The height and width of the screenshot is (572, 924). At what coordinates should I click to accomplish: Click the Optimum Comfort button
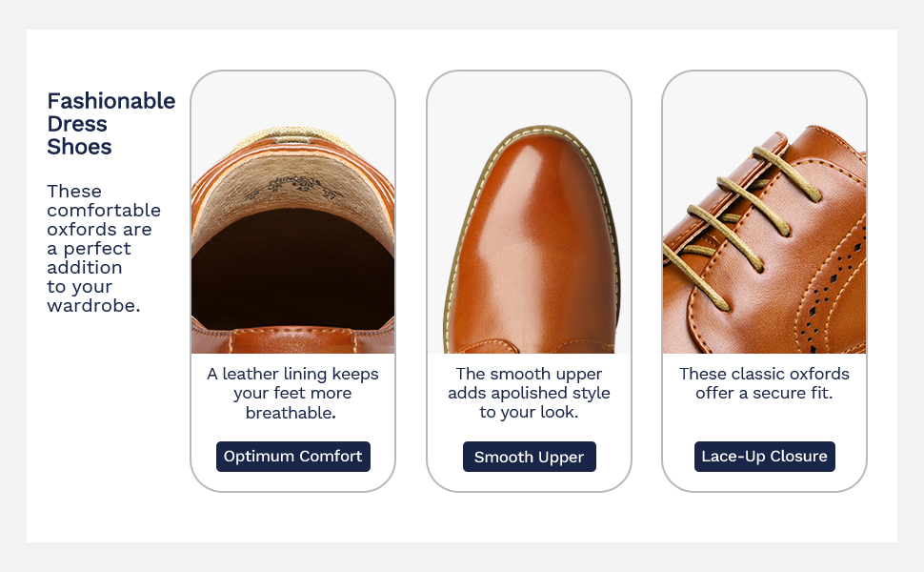[292, 457]
